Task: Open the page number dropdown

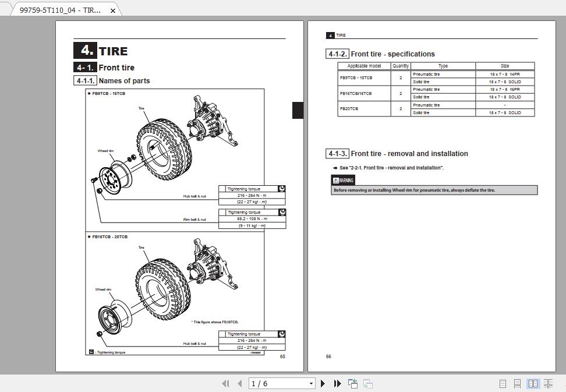Action: click(311, 383)
